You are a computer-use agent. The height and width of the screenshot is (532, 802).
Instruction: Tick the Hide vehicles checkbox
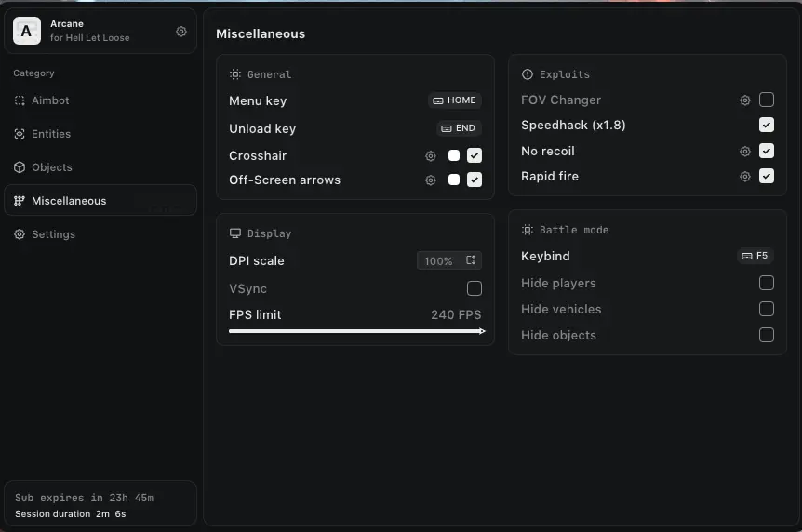click(x=767, y=310)
